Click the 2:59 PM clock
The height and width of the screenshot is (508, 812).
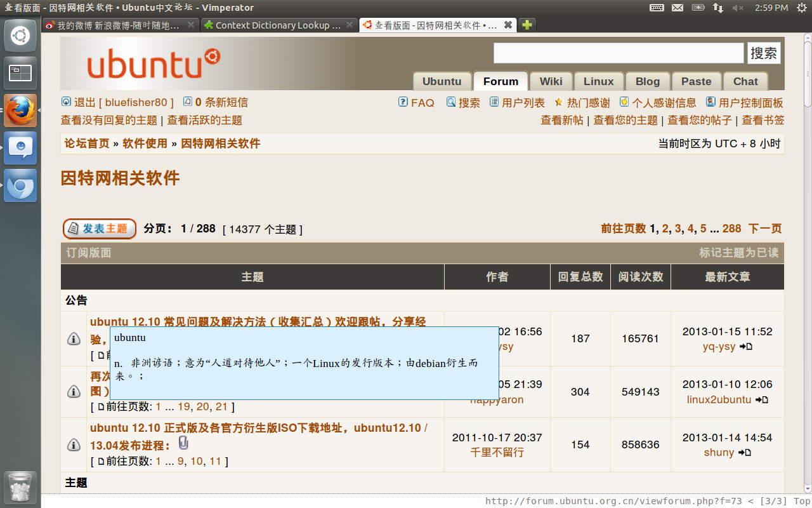point(771,8)
